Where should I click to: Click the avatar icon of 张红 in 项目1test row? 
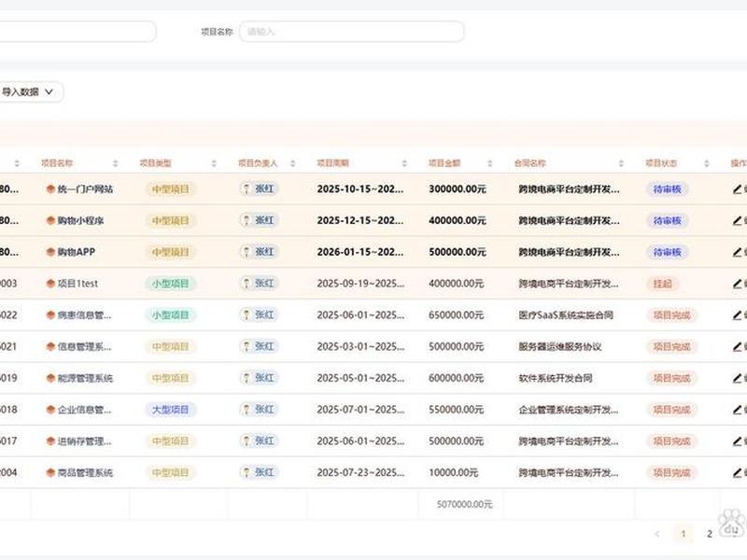[247, 284]
